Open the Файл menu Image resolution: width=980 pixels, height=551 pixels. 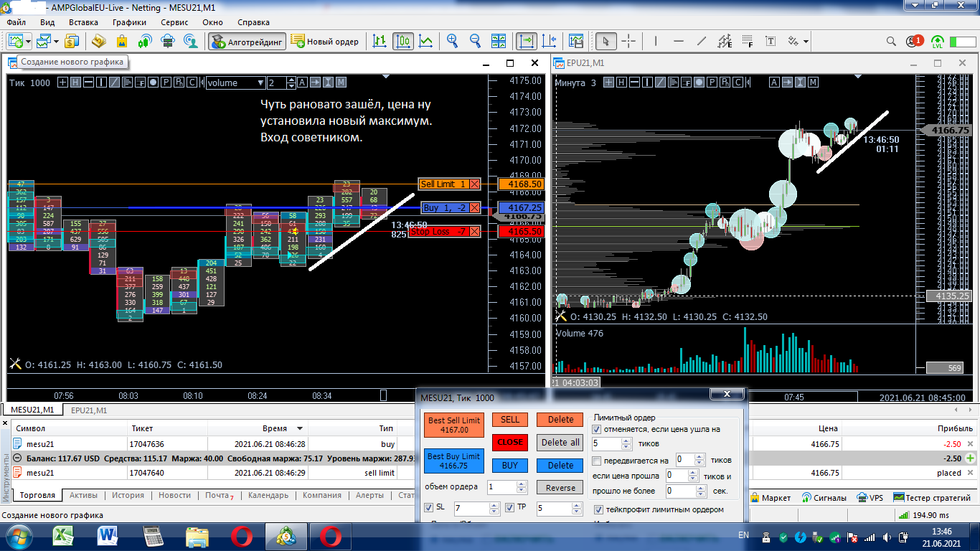click(x=16, y=22)
